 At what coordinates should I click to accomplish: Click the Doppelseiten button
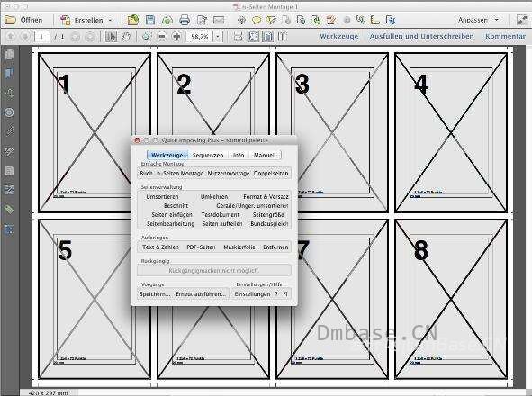(x=271, y=174)
